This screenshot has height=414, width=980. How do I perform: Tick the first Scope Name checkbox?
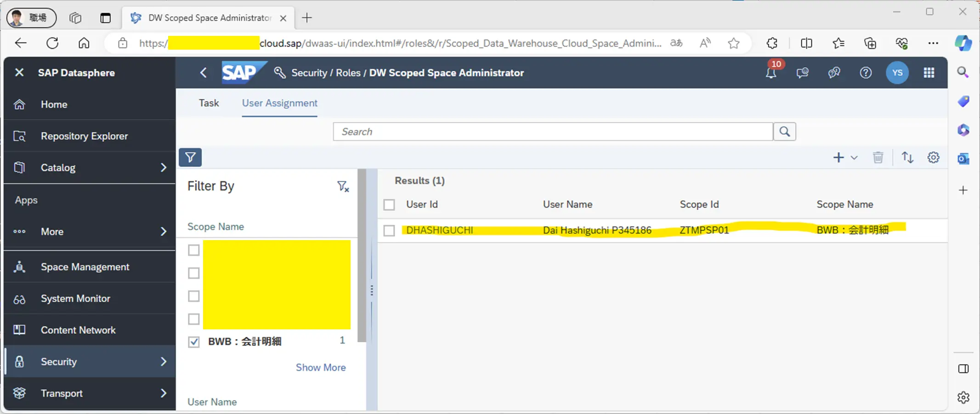[x=194, y=250]
